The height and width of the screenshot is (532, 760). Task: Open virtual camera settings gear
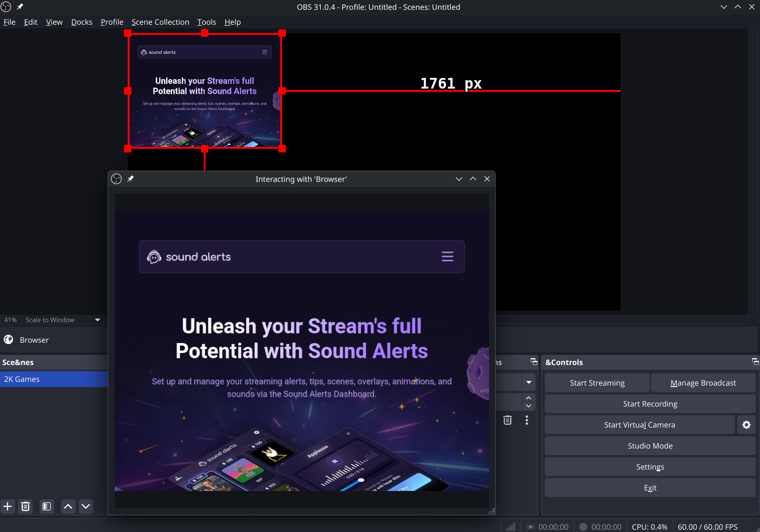tap(746, 425)
